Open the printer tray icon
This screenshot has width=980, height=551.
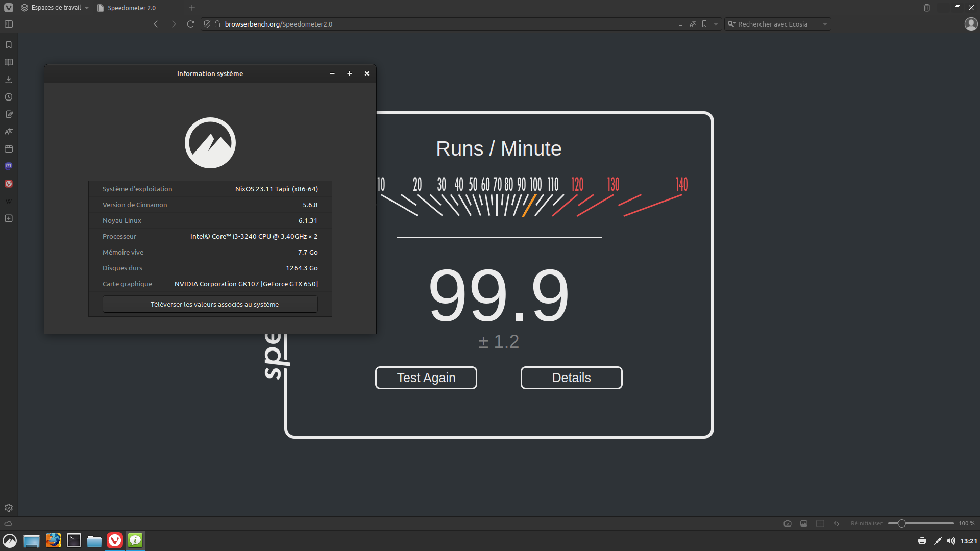[922, 541]
